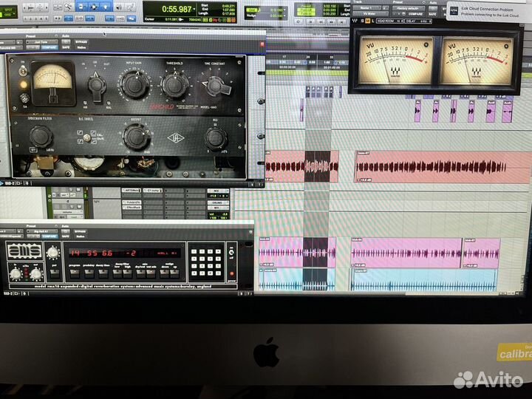Select the Zoomer tool in Pro Tools toolbar
The width and height of the screenshot is (532, 399).
pyautogui.click(x=68, y=7)
